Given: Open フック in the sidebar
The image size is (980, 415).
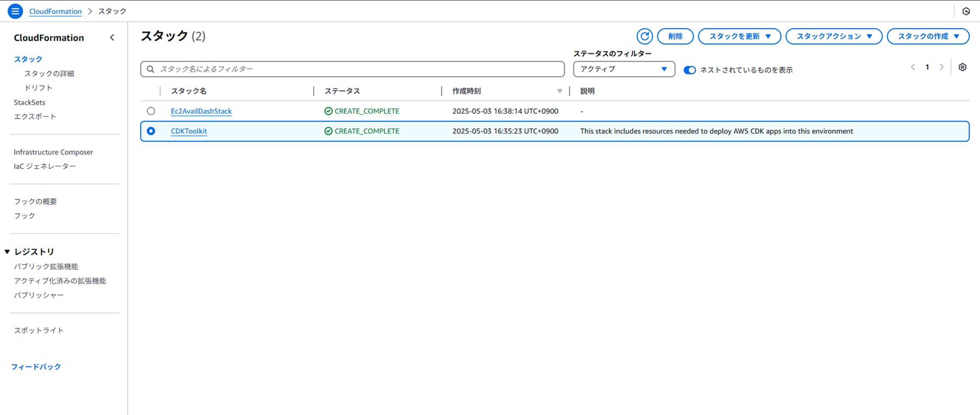Looking at the screenshot, I should (x=25, y=216).
